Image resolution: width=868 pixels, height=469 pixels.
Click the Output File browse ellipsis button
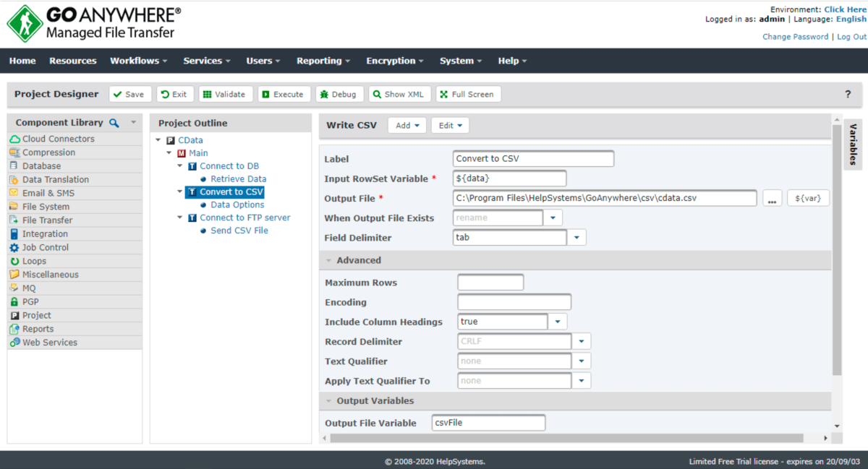(x=773, y=198)
